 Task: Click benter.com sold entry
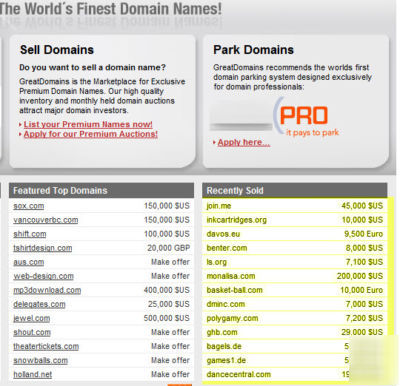227,248
